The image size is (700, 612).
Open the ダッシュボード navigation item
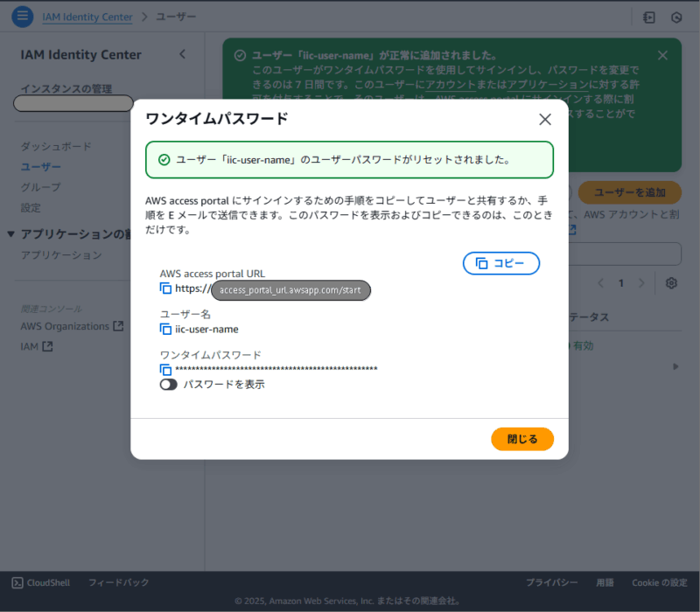[56, 146]
